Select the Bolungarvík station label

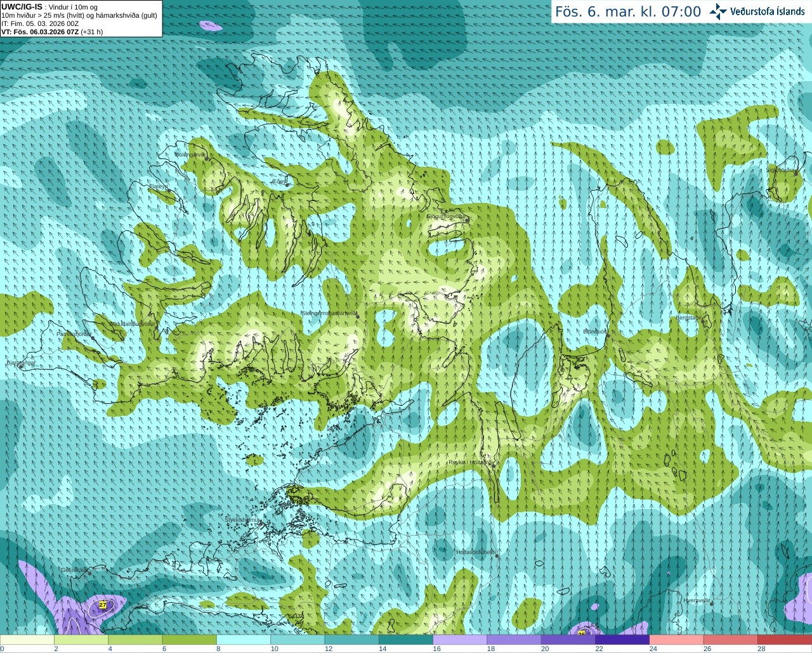(x=191, y=155)
